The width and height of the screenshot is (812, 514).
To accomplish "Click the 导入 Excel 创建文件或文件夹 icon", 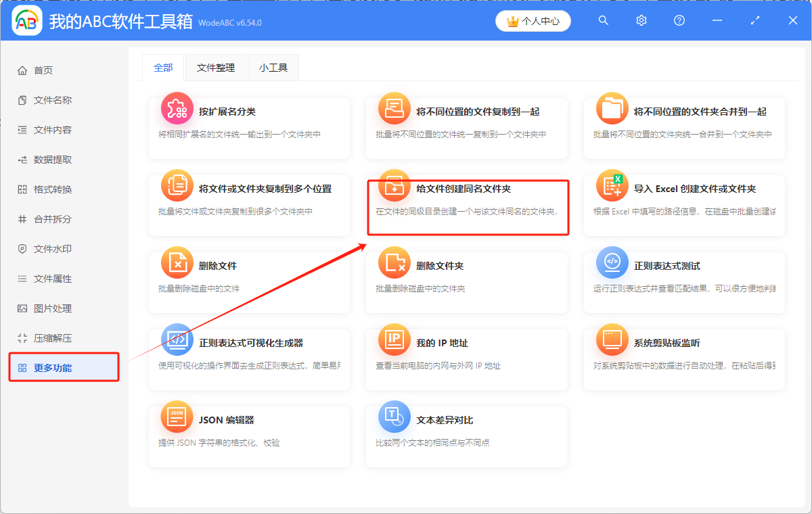I will tap(612, 185).
